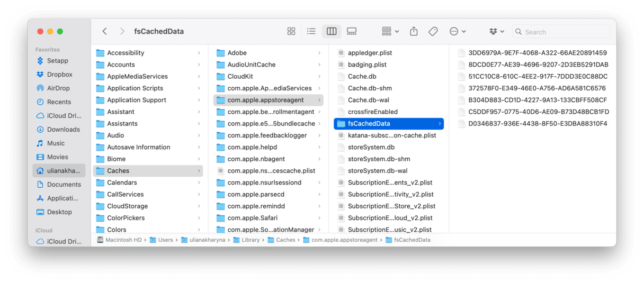Click Macintosh HD in the path bar
Image resolution: width=644 pixels, height=283 pixels.
[x=119, y=240]
